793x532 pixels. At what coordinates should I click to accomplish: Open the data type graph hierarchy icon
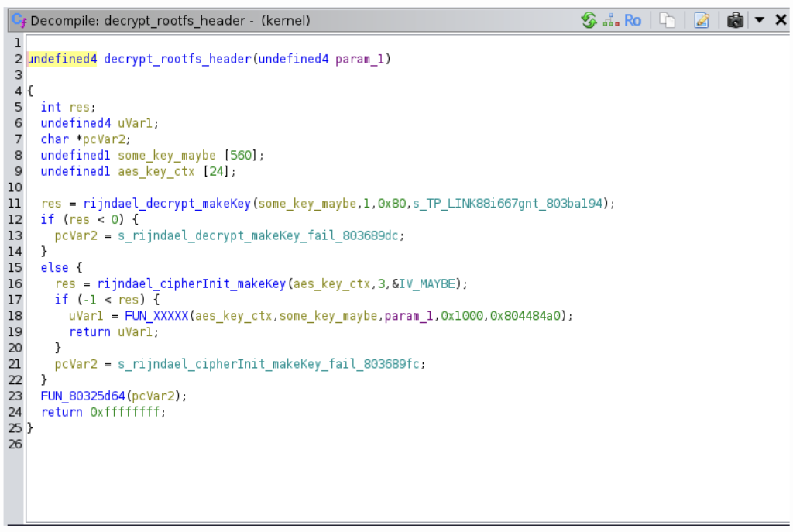[611, 20]
